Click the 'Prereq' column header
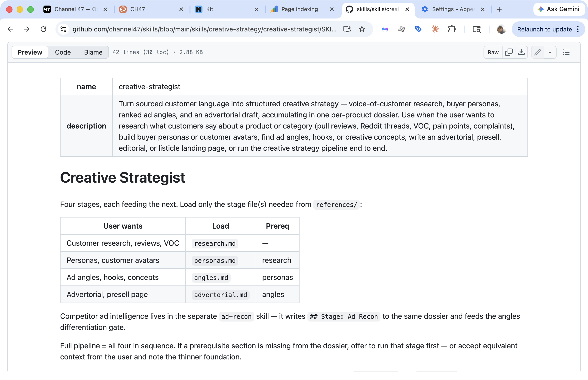588x380 pixels. pyautogui.click(x=277, y=226)
